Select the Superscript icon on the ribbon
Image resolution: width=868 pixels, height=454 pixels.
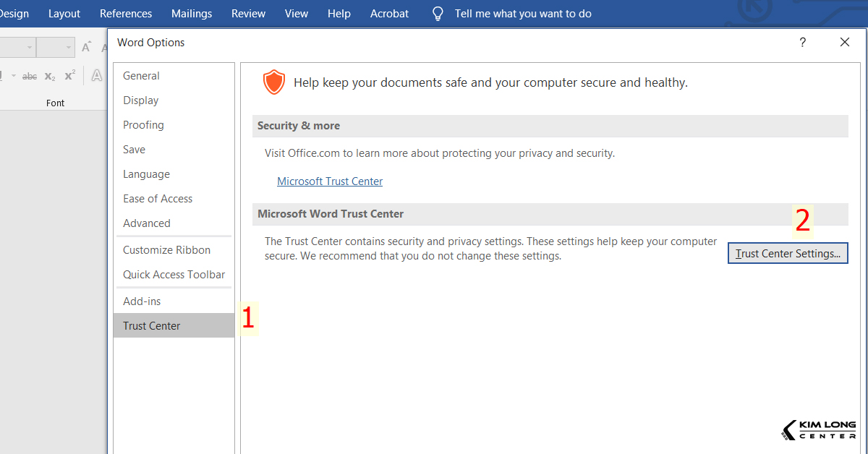pos(69,74)
